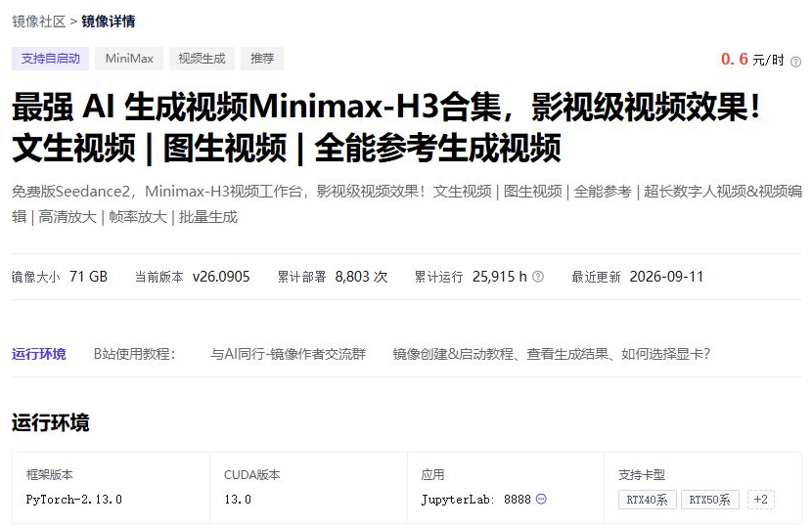Image resolution: width=812 pixels, height=526 pixels.
Task: Click the 支持卡型 label
Action: click(x=642, y=474)
